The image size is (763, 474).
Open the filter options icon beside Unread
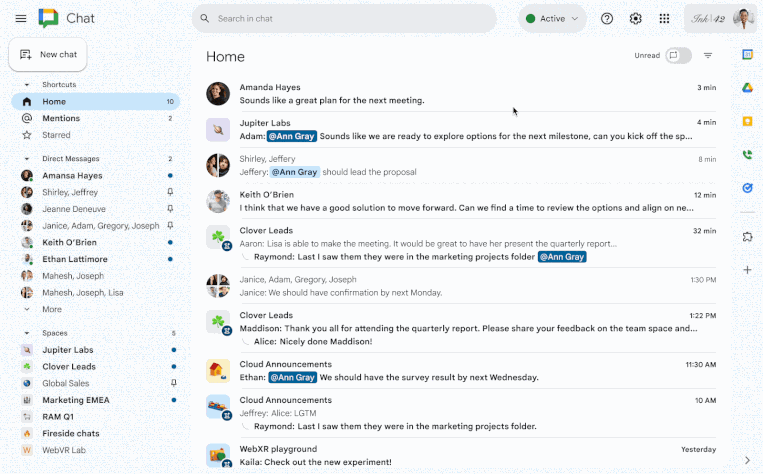click(x=708, y=55)
